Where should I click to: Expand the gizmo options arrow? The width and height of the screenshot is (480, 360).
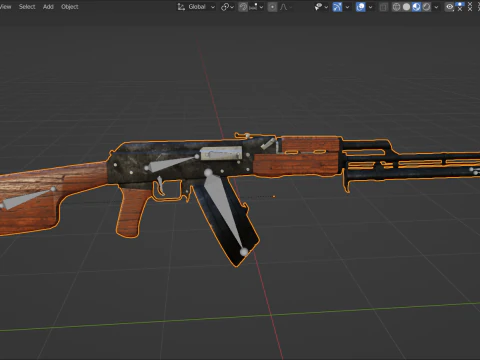[x=347, y=7]
